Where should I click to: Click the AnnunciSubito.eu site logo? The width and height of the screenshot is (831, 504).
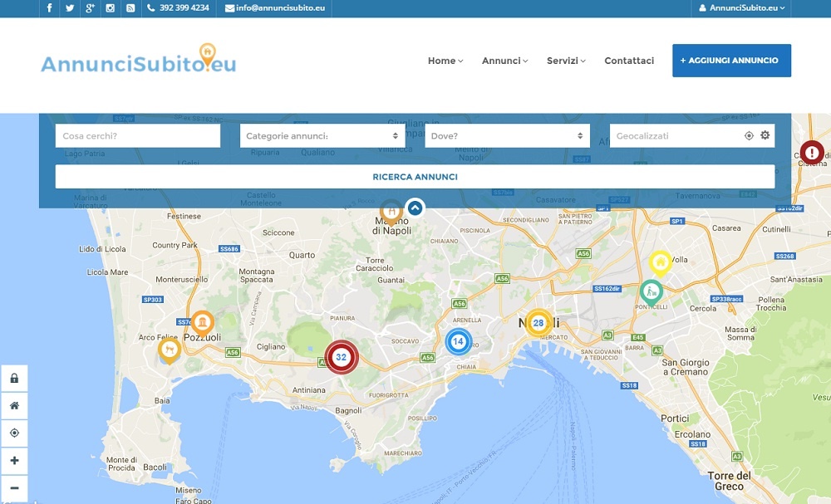139,59
